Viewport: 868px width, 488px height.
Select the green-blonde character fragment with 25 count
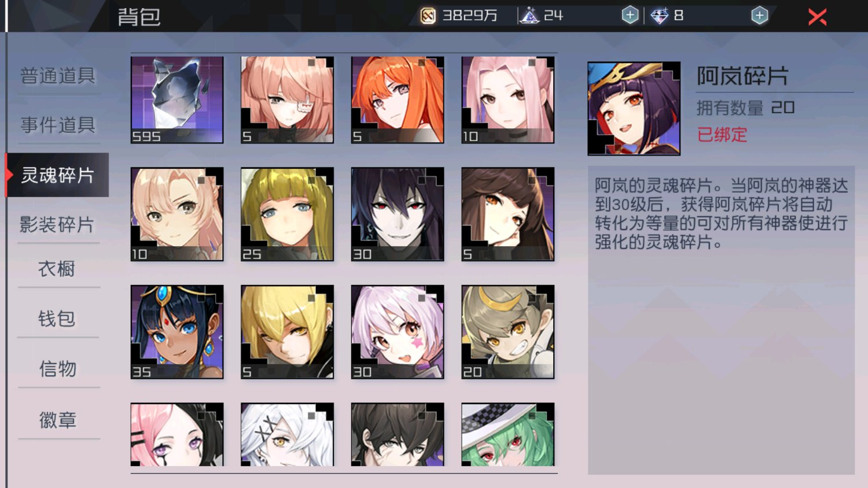287,214
